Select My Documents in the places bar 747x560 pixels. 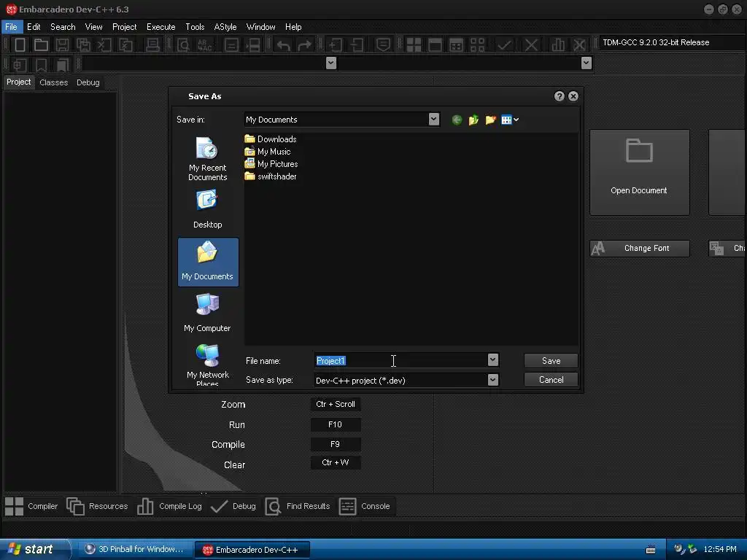(x=208, y=262)
